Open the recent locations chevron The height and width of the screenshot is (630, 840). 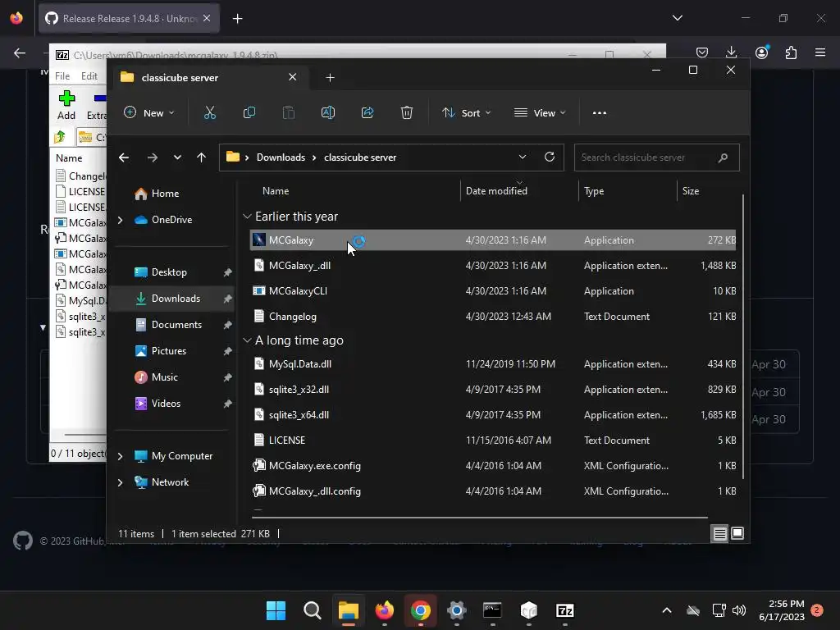(x=177, y=157)
